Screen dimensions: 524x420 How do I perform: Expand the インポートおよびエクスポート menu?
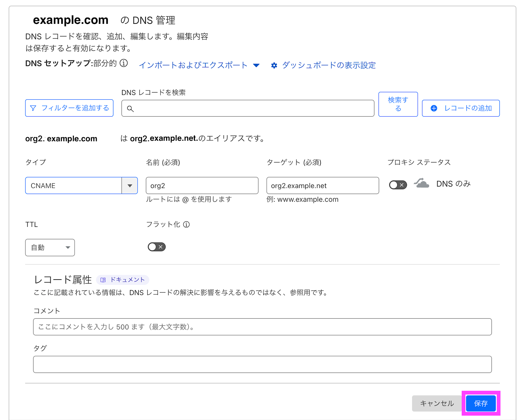coord(256,65)
